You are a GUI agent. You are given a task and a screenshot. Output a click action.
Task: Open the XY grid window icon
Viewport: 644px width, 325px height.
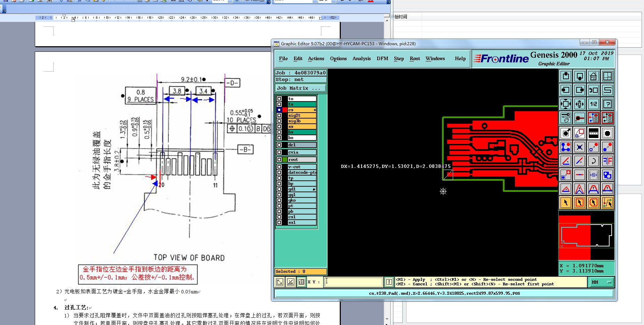pos(607,76)
